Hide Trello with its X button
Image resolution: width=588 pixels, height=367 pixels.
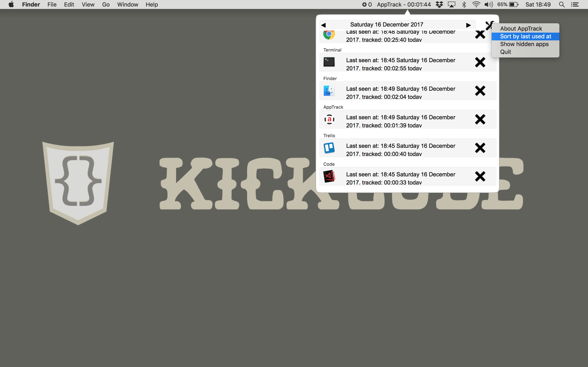(x=480, y=148)
